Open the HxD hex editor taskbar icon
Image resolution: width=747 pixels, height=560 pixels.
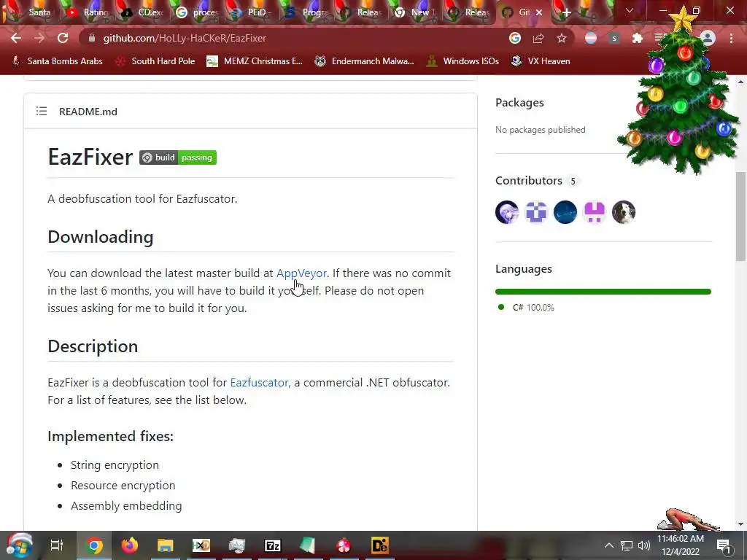pos(201,545)
